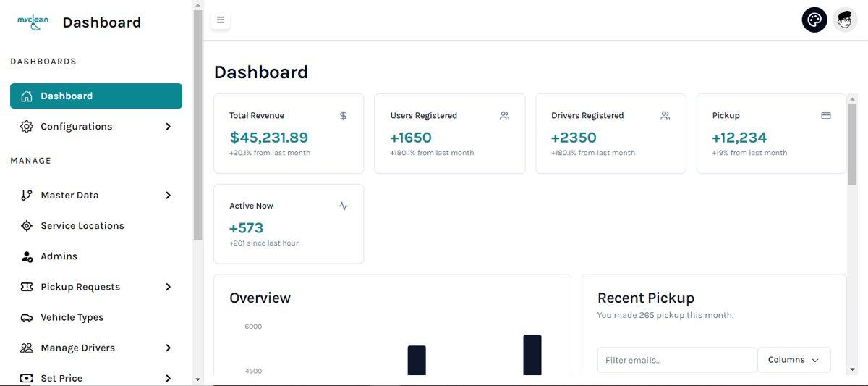Expand the Master Data chevron
Screen dimensions: 868x386
[168, 195]
